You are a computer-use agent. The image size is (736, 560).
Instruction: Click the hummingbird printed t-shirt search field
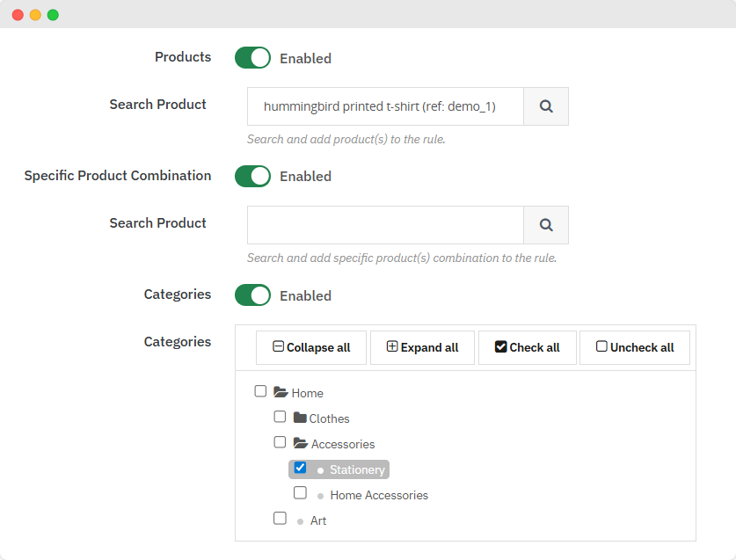(385, 106)
